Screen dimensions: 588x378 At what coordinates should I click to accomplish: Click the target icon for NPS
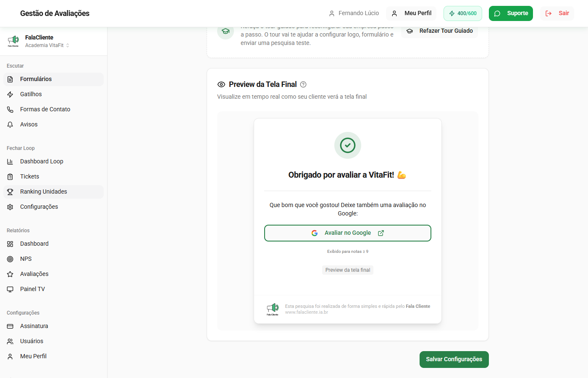point(10,259)
